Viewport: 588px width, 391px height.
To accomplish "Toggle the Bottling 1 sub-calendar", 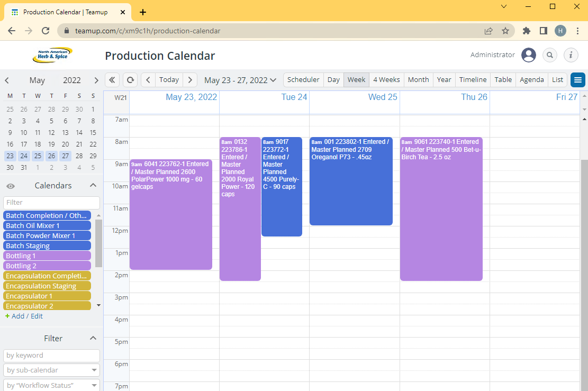I will click(x=47, y=255).
